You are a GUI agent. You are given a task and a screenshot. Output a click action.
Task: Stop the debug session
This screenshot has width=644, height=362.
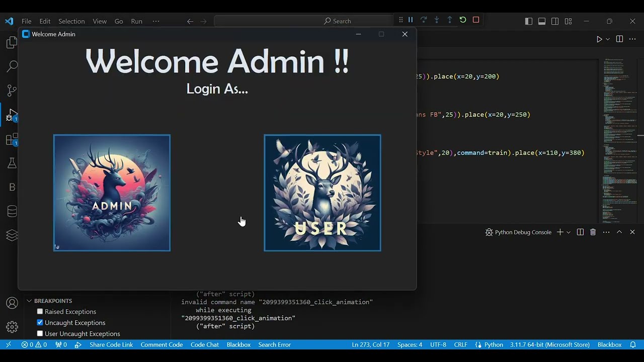[476, 20]
